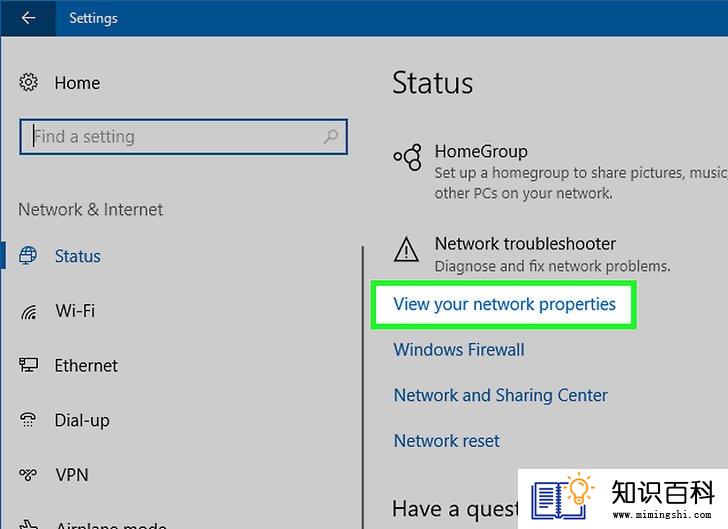This screenshot has height=529, width=728.
Task: Click the troubleshooter warning triangle icon
Action: [406, 249]
